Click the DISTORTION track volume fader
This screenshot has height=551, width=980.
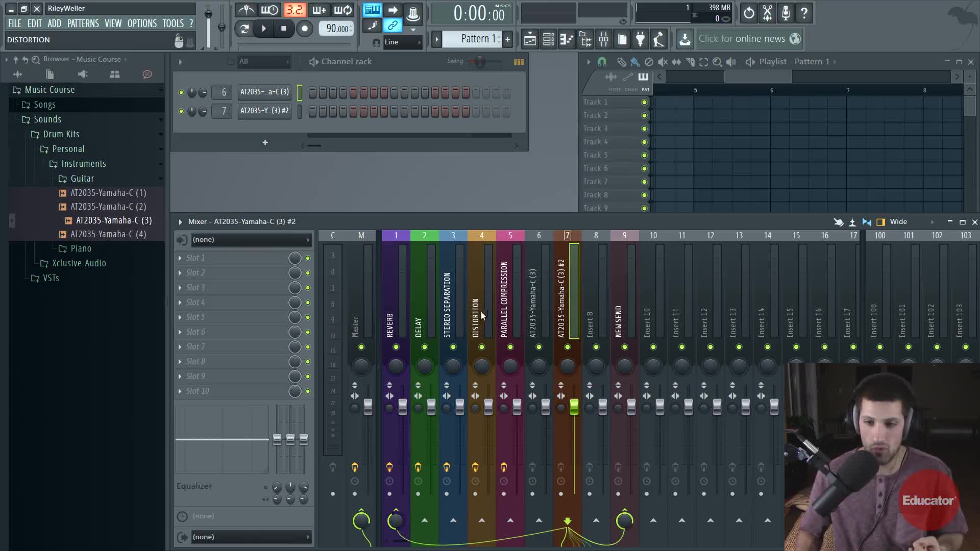[488, 406]
